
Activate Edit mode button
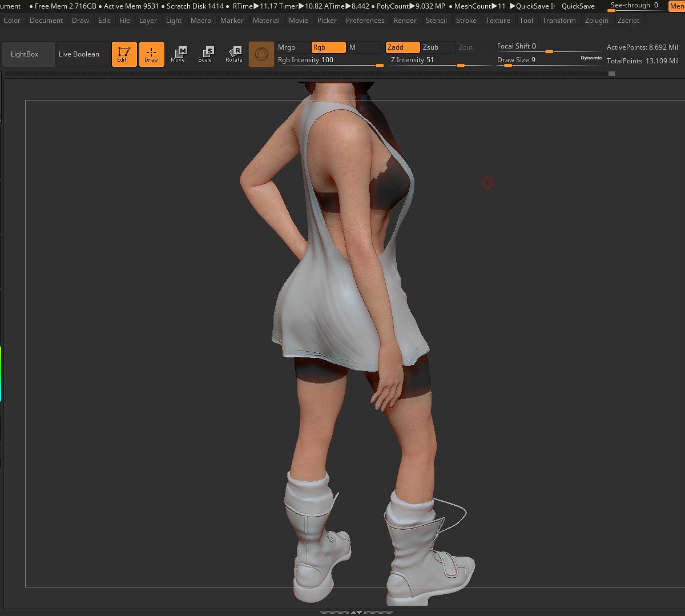click(x=124, y=54)
